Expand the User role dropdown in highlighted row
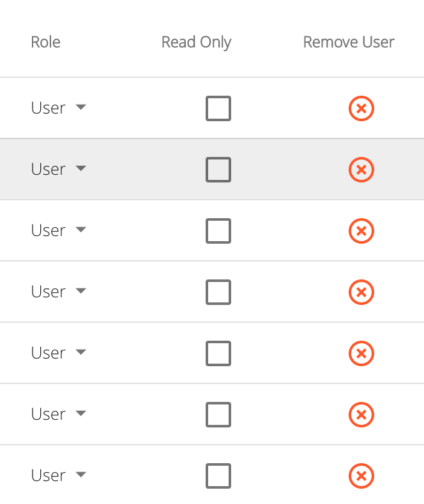 pyautogui.click(x=59, y=169)
